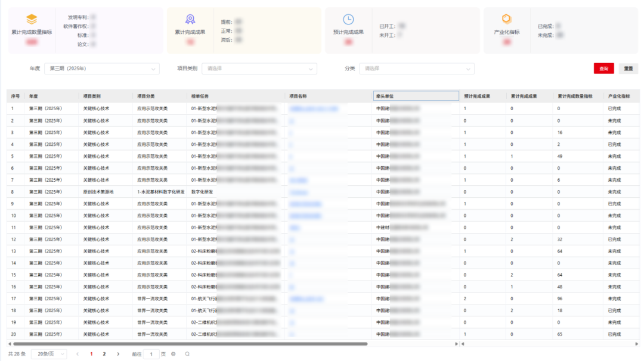Click the medal icon above 累计完成成果

pos(190,19)
